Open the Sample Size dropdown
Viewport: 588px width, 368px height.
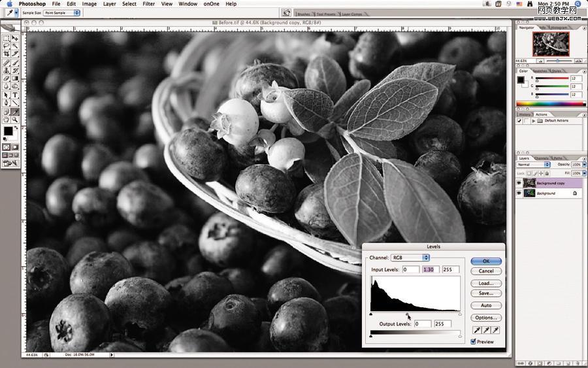pos(62,13)
